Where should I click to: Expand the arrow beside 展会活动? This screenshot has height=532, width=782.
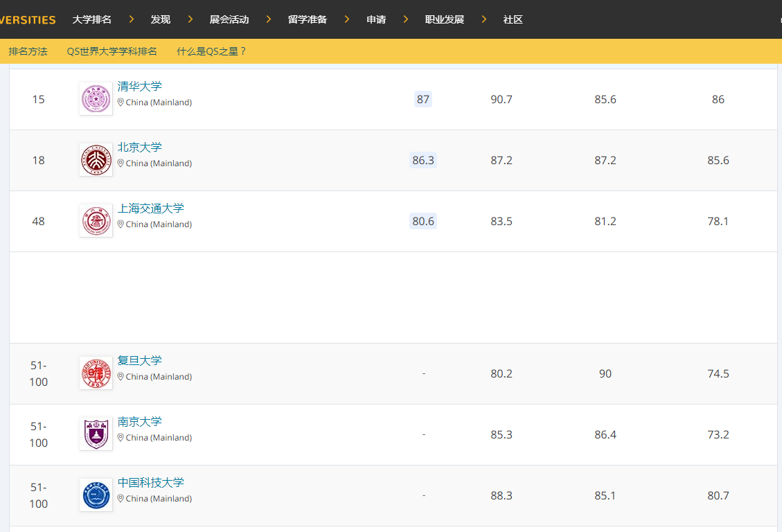[268, 19]
